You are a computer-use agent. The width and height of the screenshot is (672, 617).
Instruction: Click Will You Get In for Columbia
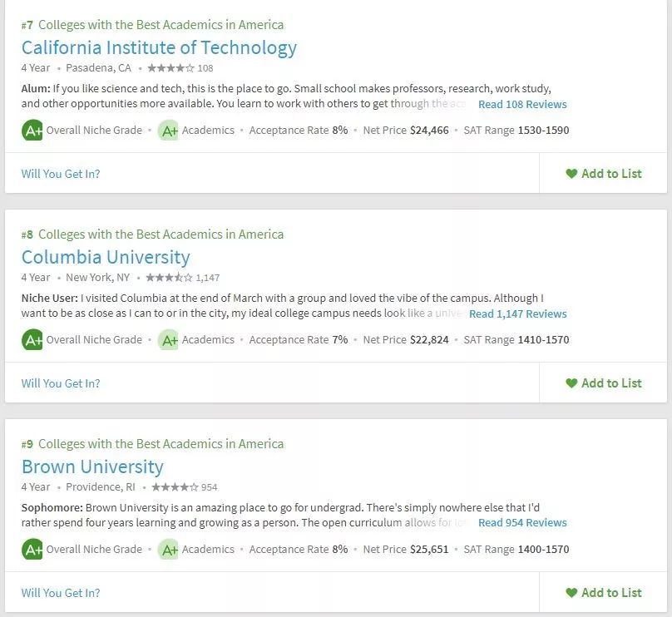61,383
